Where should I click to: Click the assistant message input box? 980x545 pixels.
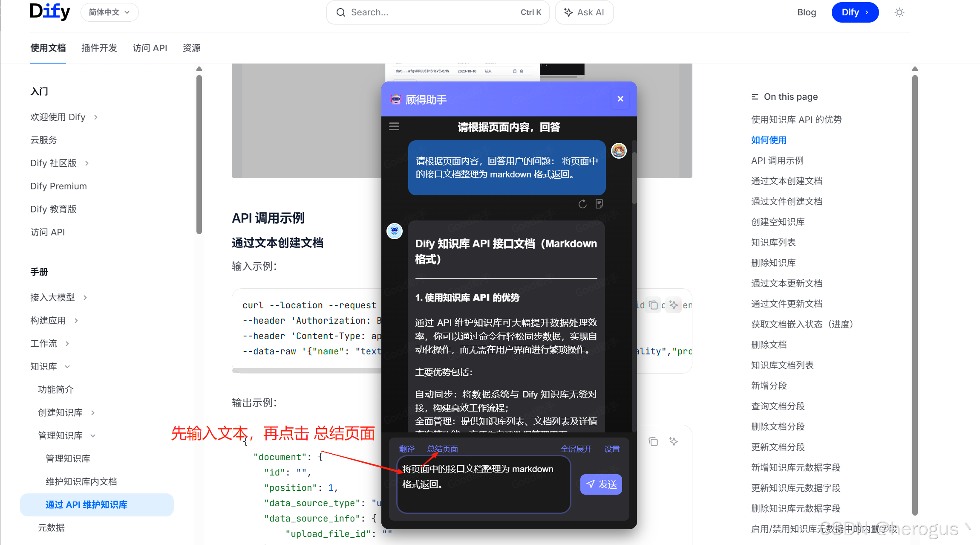[484, 484]
